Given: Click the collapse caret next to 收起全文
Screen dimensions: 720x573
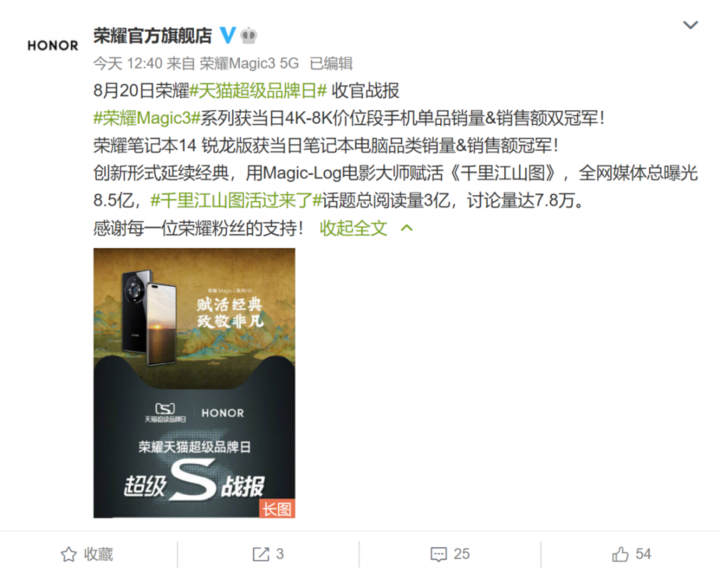Looking at the screenshot, I should pyautogui.click(x=407, y=228).
